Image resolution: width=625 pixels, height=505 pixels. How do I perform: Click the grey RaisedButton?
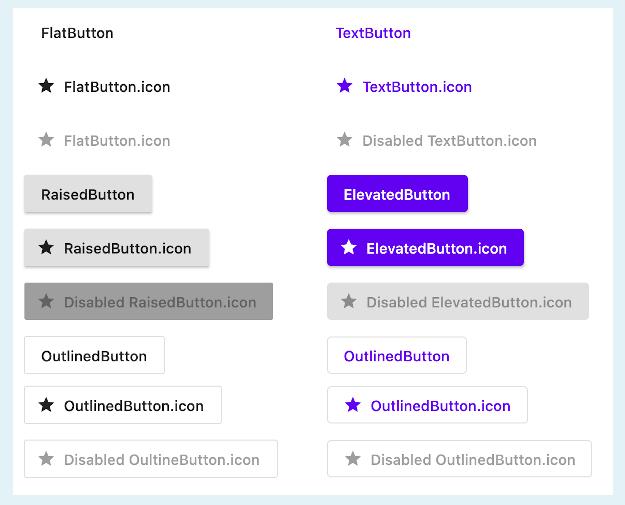[88, 194]
